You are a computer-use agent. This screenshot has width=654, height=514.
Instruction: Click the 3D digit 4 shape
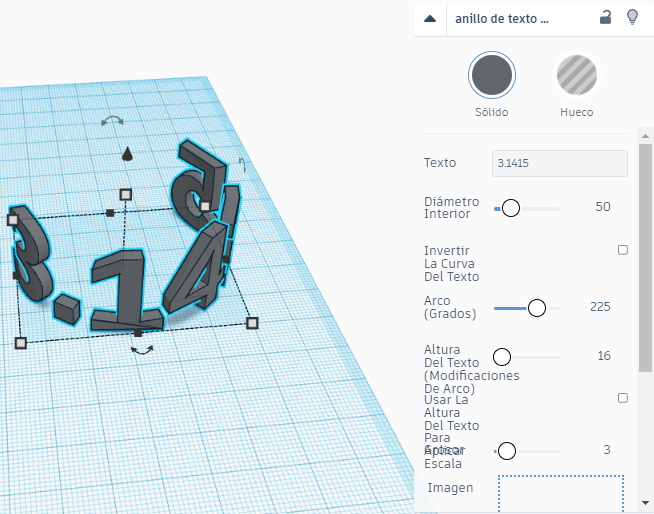(x=195, y=269)
